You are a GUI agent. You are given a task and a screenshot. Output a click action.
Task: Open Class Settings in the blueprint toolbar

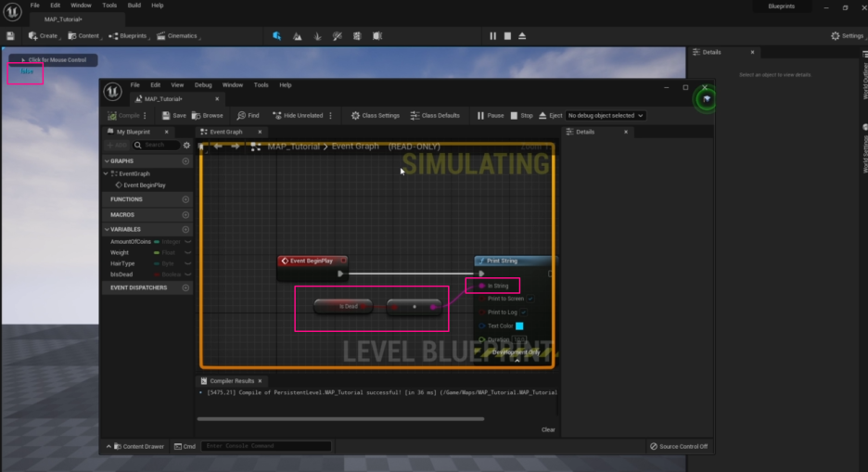[x=376, y=116]
